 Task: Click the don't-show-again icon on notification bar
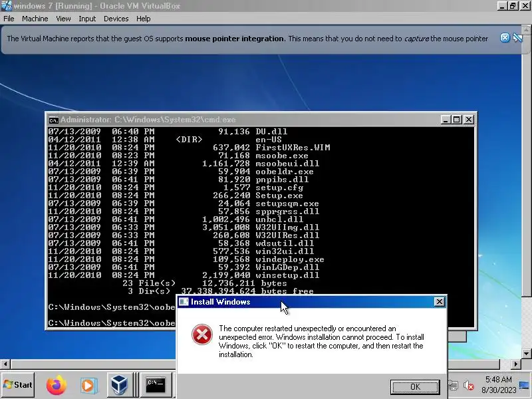click(517, 38)
